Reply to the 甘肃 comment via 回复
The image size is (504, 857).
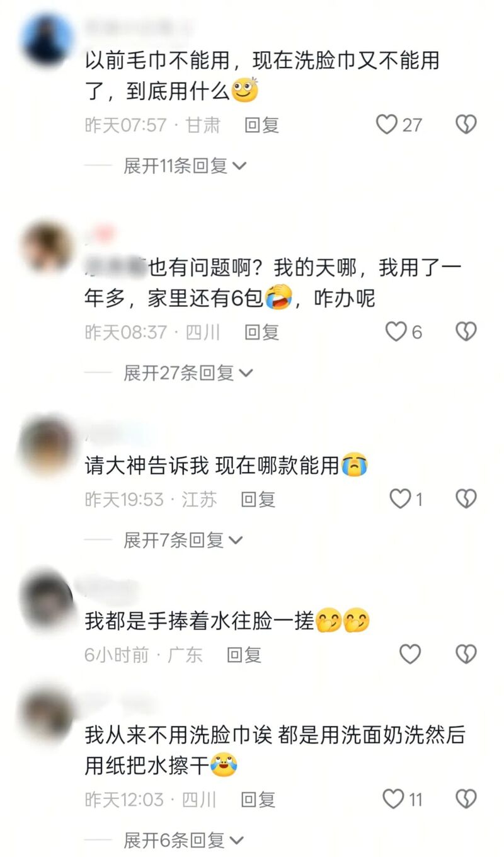[x=261, y=125]
